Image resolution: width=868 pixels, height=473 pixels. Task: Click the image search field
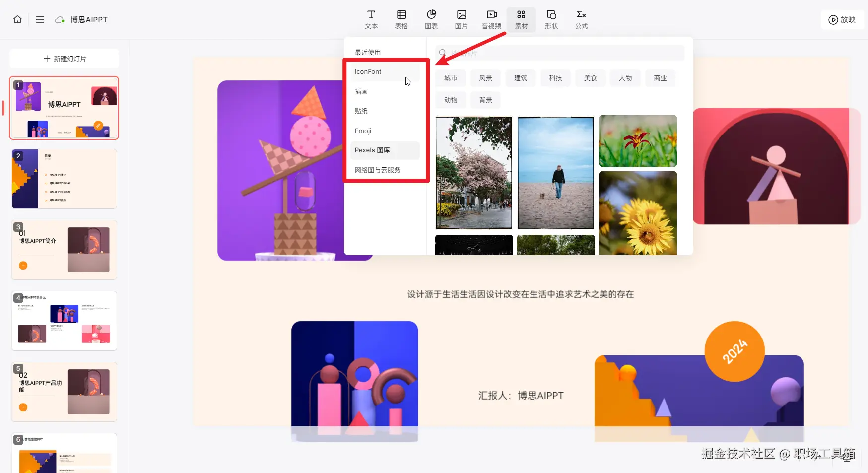(560, 53)
